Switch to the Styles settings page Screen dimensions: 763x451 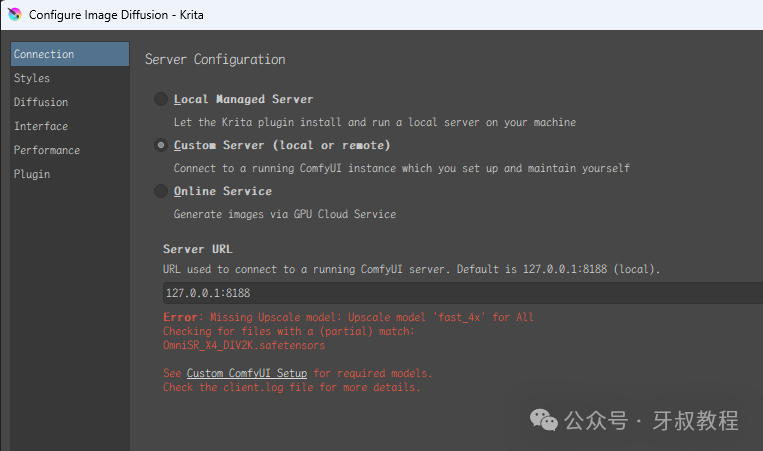(70, 78)
